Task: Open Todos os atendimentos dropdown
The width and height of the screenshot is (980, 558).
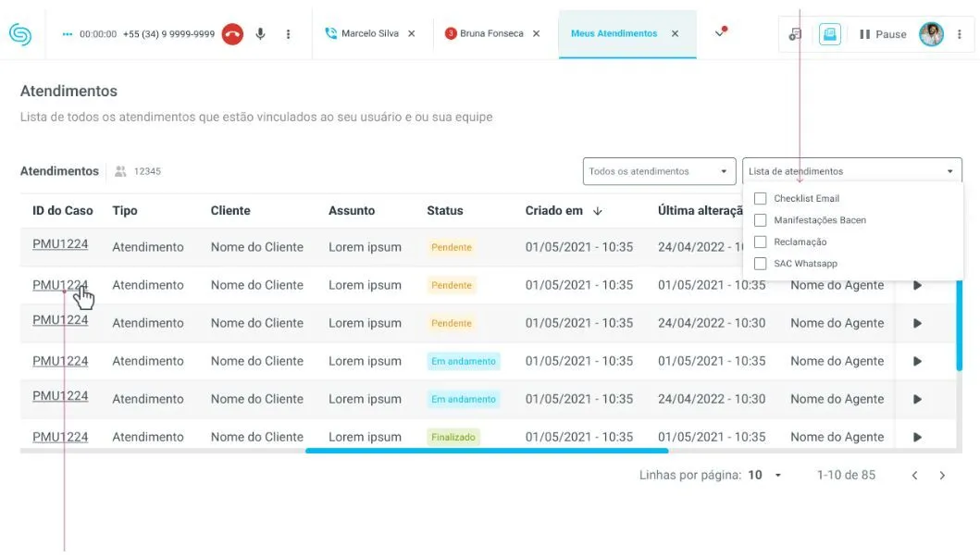Action: pos(659,171)
